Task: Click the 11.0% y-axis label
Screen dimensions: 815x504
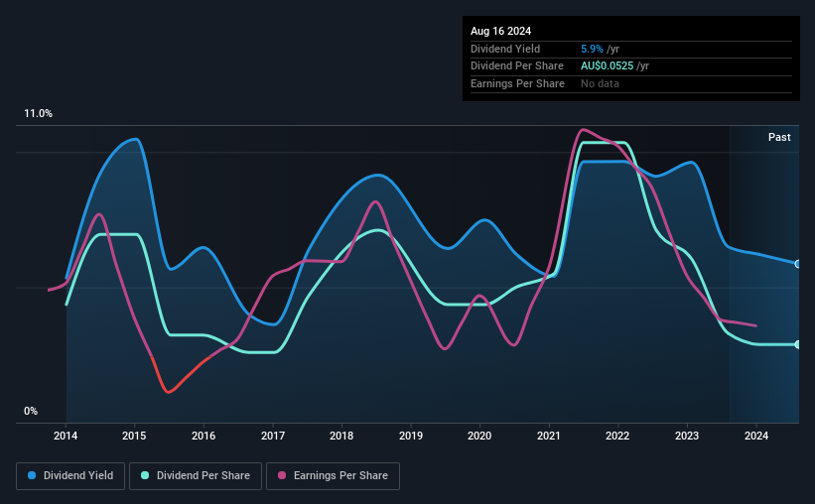Action: tap(38, 114)
